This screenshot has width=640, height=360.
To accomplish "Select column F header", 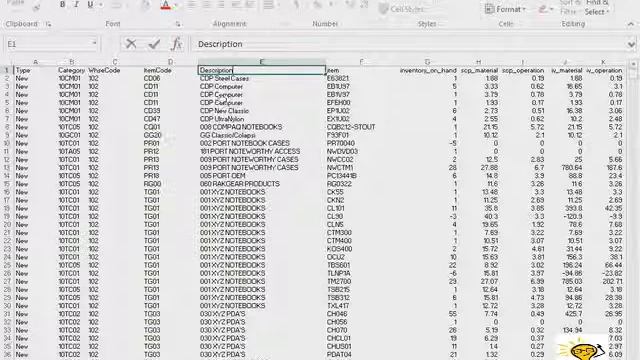I will coord(361,62).
